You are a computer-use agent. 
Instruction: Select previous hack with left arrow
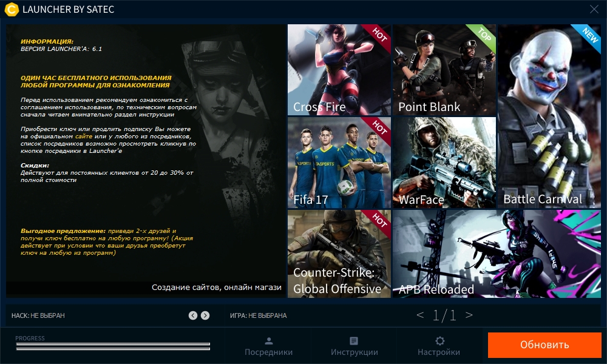(x=193, y=315)
